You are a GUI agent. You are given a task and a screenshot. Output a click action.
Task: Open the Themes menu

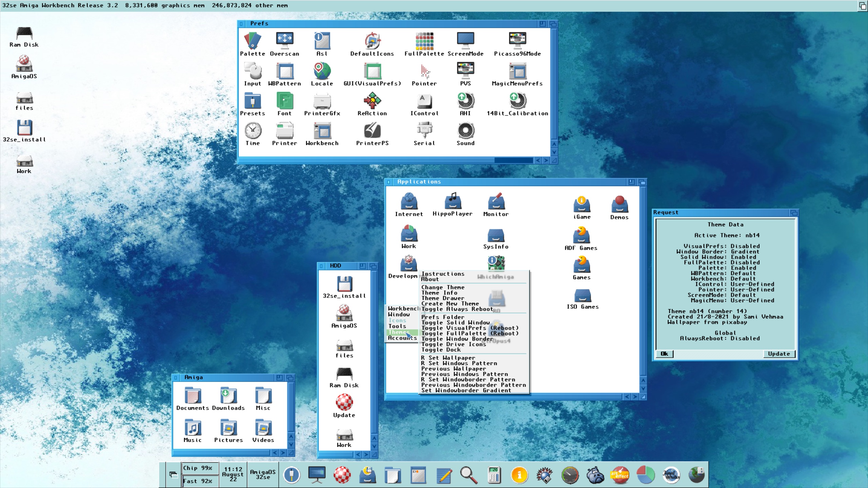click(x=402, y=332)
